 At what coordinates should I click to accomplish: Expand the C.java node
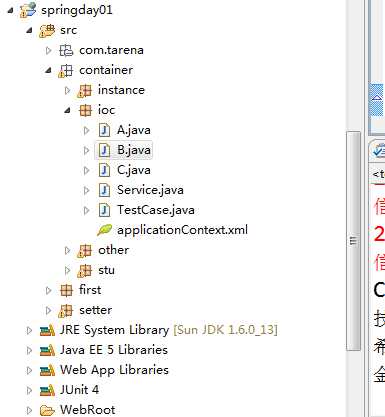(x=86, y=170)
